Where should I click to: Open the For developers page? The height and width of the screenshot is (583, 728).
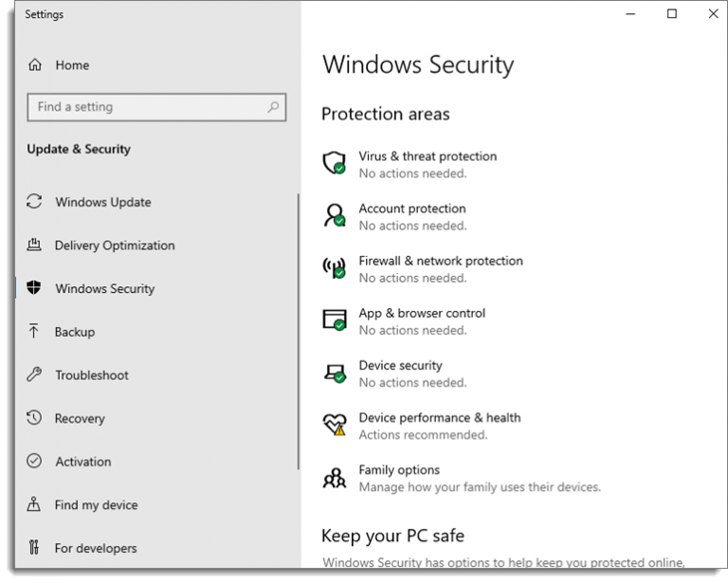pos(96,548)
